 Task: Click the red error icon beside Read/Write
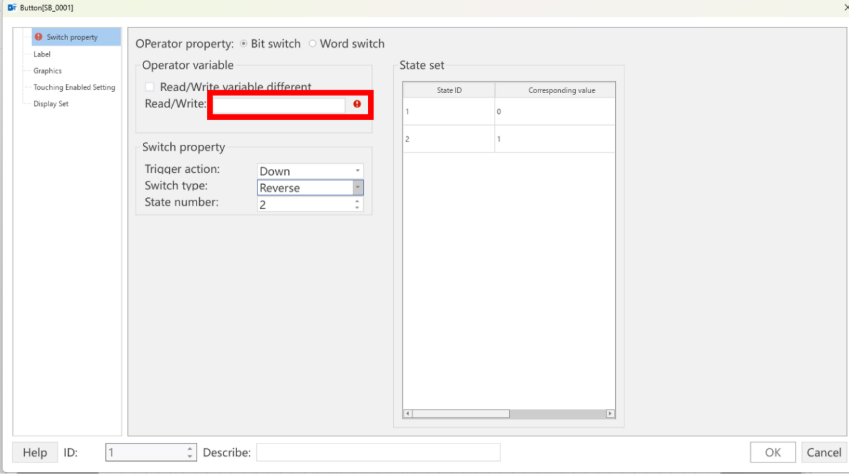click(357, 104)
